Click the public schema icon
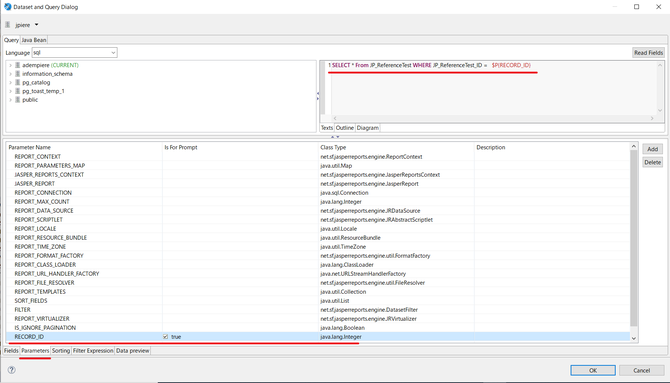This screenshot has height=383, width=670. point(18,100)
